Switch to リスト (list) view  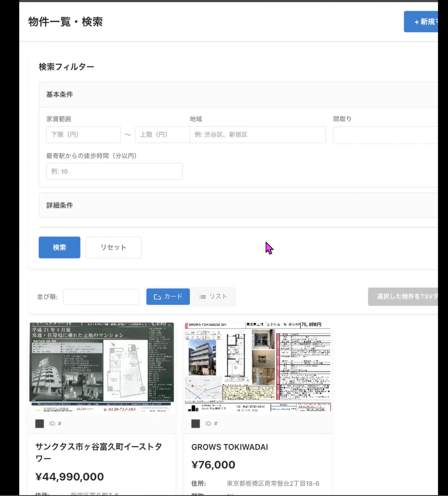[213, 297]
